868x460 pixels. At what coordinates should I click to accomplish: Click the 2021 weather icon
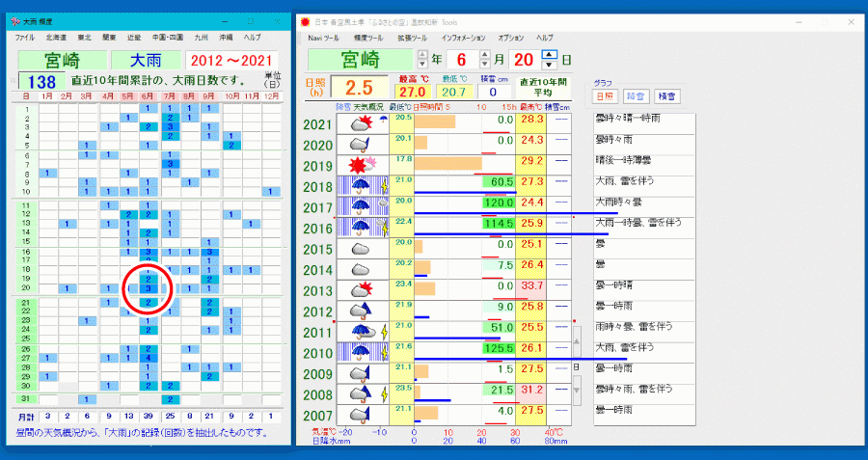pyautogui.click(x=362, y=123)
